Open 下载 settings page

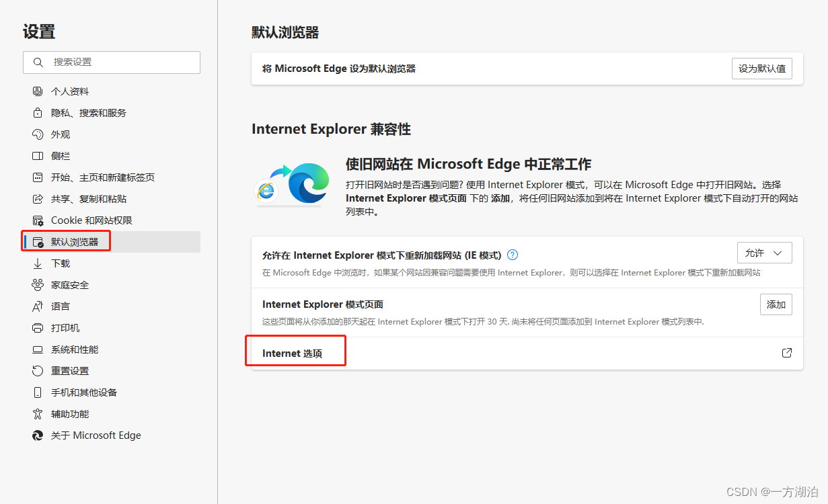112,263
